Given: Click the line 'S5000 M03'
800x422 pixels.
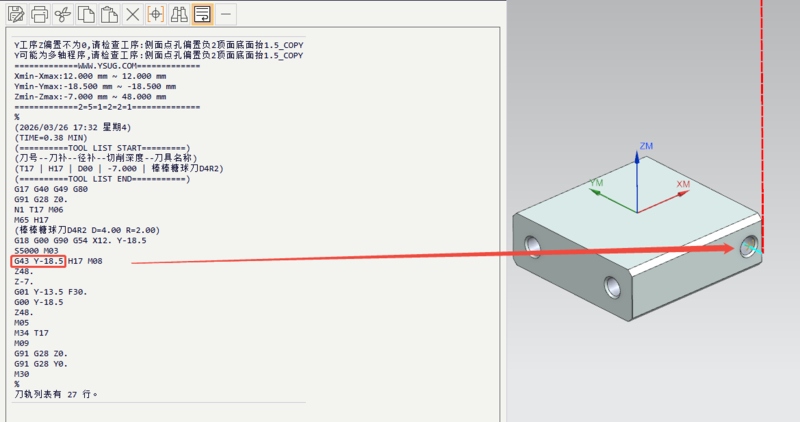Looking at the screenshot, I should (36, 251).
